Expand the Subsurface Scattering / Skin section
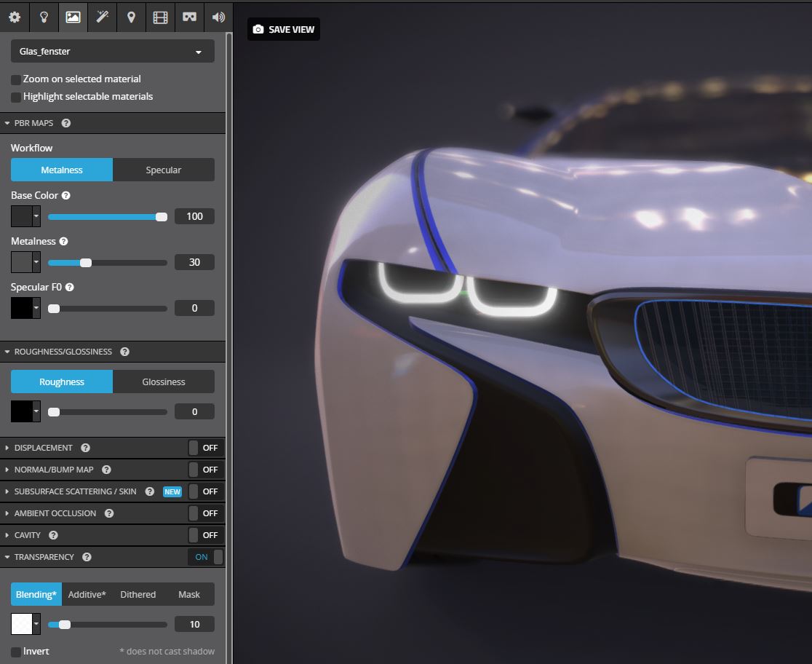 7,491
